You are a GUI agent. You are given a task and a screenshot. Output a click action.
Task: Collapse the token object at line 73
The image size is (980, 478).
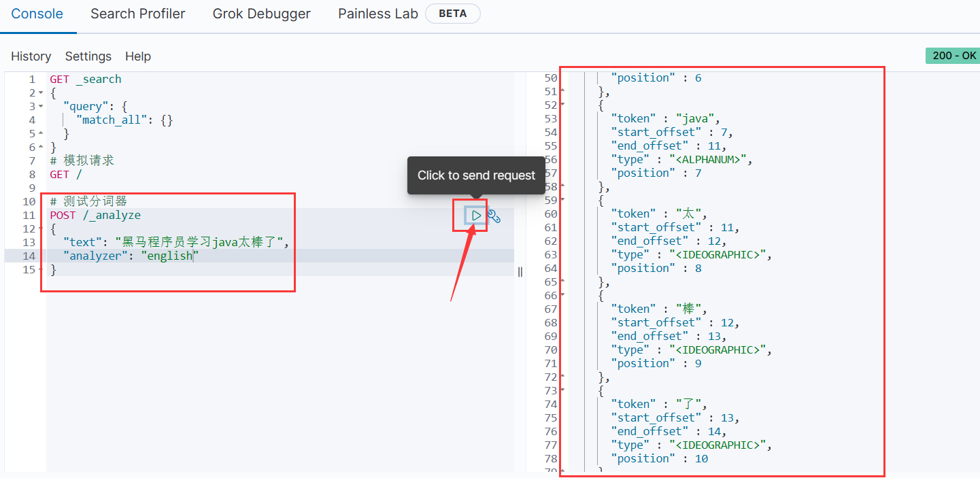pos(562,391)
